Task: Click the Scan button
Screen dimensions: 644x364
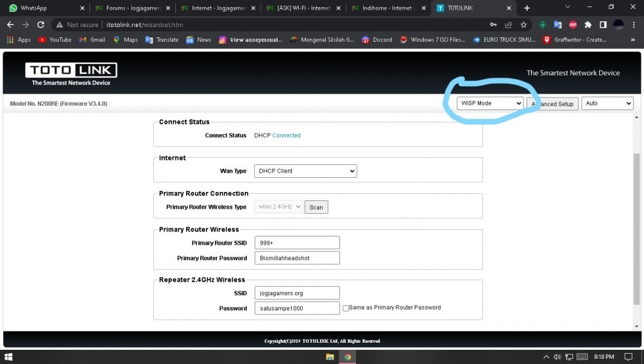Action: coord(316,207)
